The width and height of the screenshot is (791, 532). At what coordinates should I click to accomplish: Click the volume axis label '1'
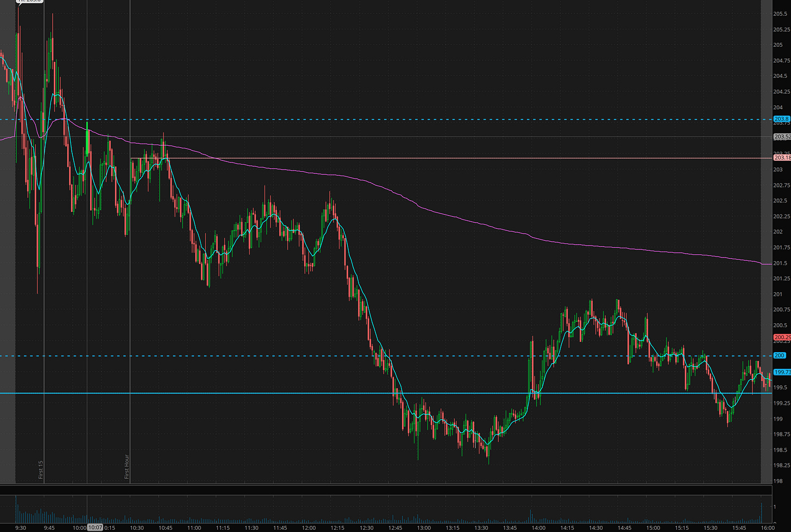click(775, 507)
